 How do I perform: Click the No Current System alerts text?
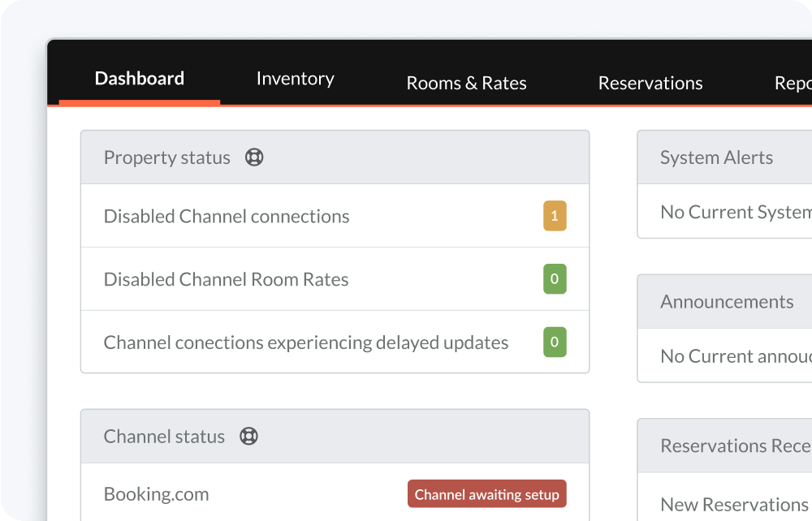(x=736, y=212)
